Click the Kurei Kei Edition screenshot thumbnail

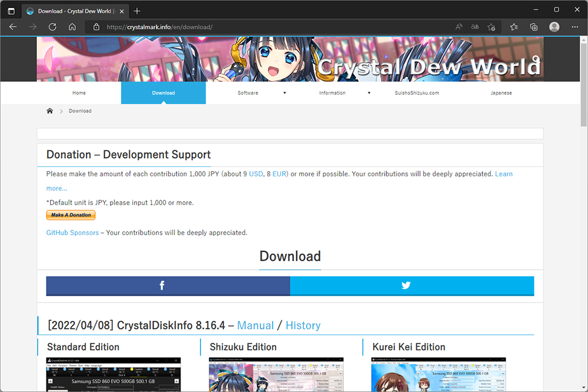439,374
